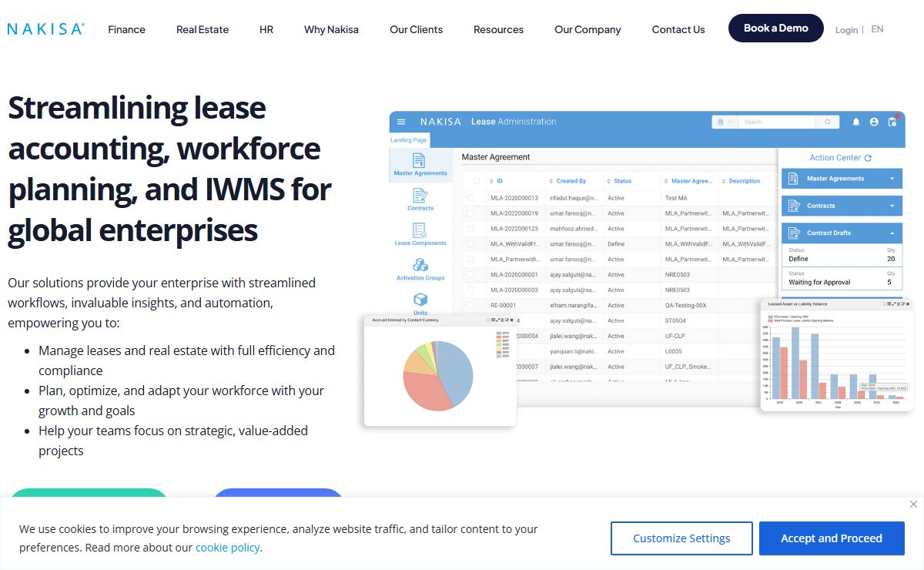Go to Contact Us page
The width and height of the screenshot is (924, 570).
pyautogui.click(x=678, y=29)
